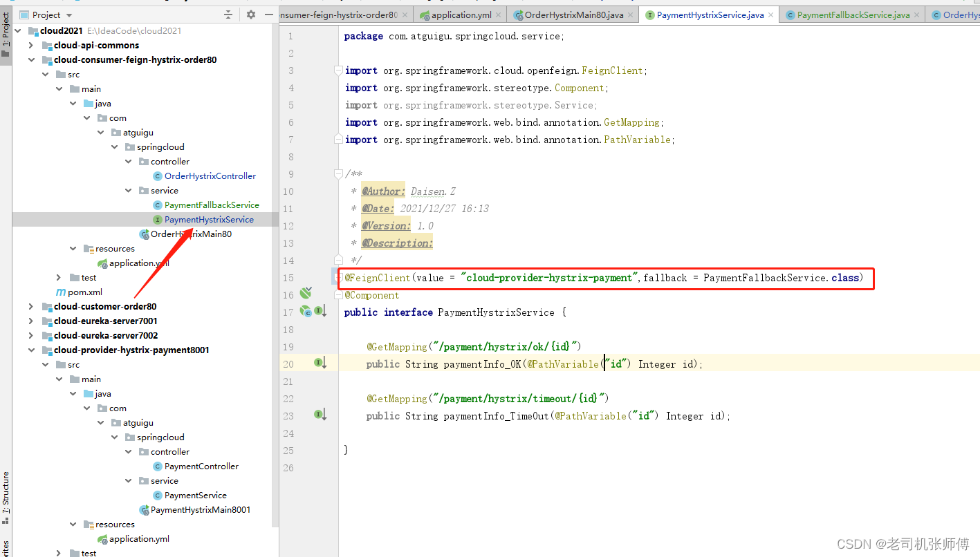980x557 pixels.
Task: Close the PaymentHystrixService.java editor tab
Action: tap(771, 15)
